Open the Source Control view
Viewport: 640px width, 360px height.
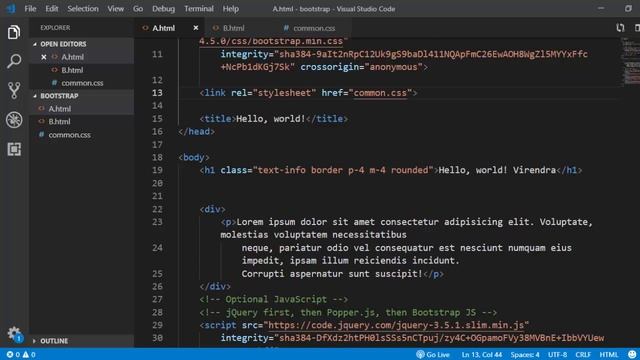click(x=14, y=90)
